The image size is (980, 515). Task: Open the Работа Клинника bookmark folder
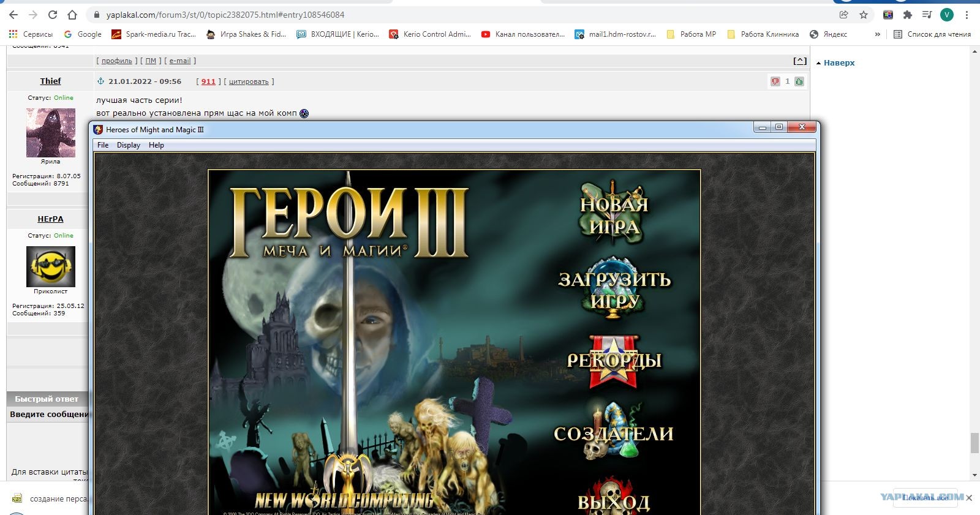pos(763,34)
